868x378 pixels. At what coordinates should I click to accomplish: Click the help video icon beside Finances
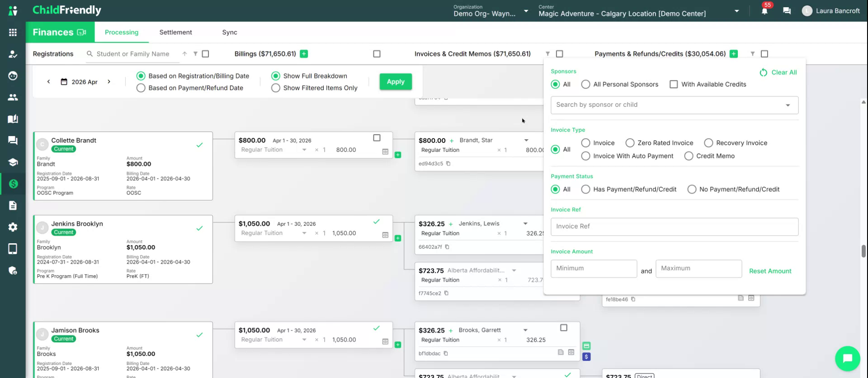pos(81,33)
